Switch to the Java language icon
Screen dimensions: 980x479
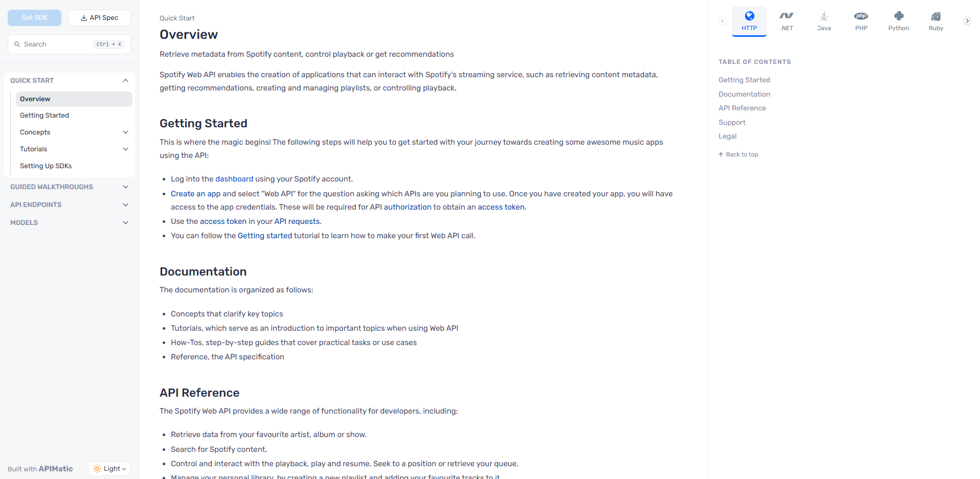tap(824, 16)
